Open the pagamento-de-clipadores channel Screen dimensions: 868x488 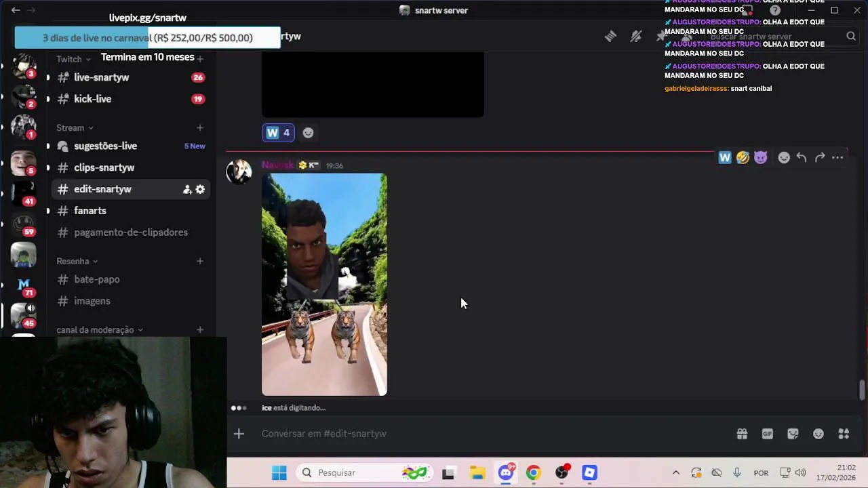pyautogui.click(x=130, y=232)
